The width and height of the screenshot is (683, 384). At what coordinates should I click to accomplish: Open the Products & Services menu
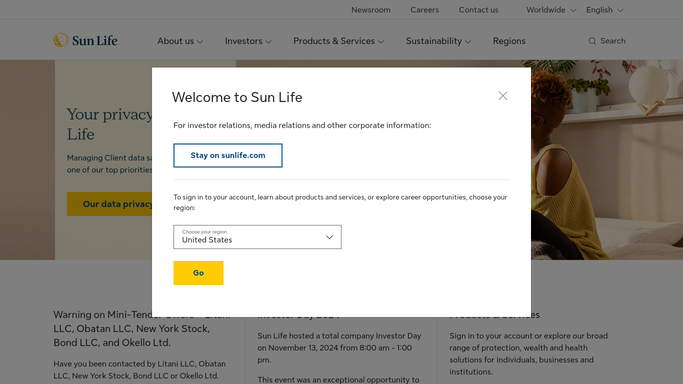point(338,41)
